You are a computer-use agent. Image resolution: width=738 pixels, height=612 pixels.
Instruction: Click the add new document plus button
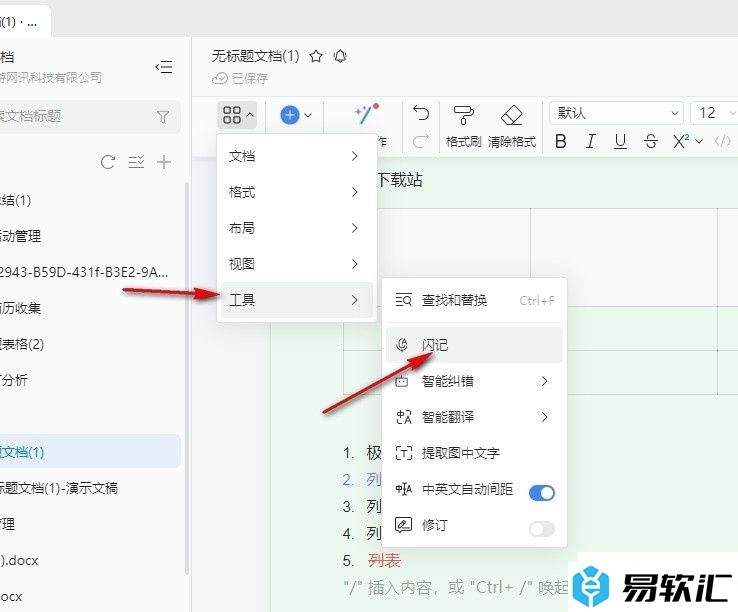pyautogui.click(x=165, y=162)
